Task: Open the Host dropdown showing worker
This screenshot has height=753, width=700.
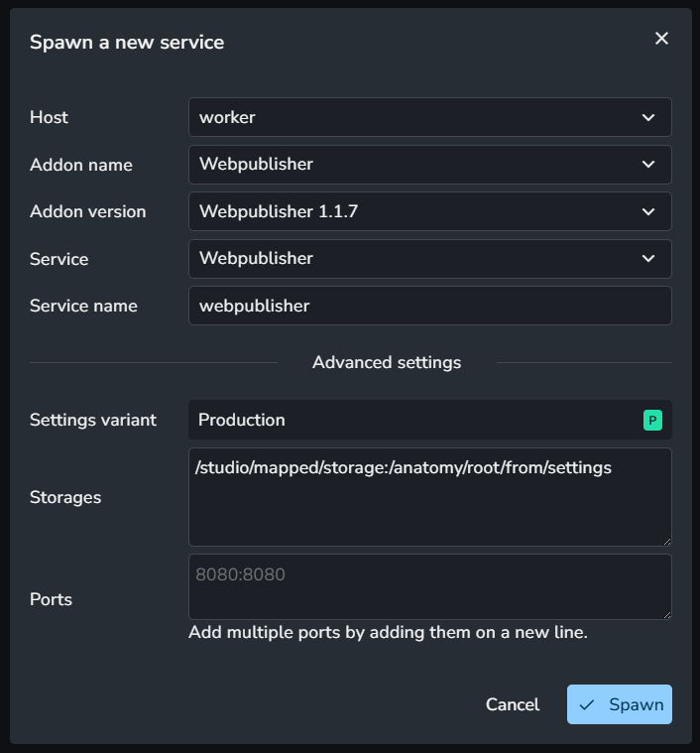Action: 416,117
